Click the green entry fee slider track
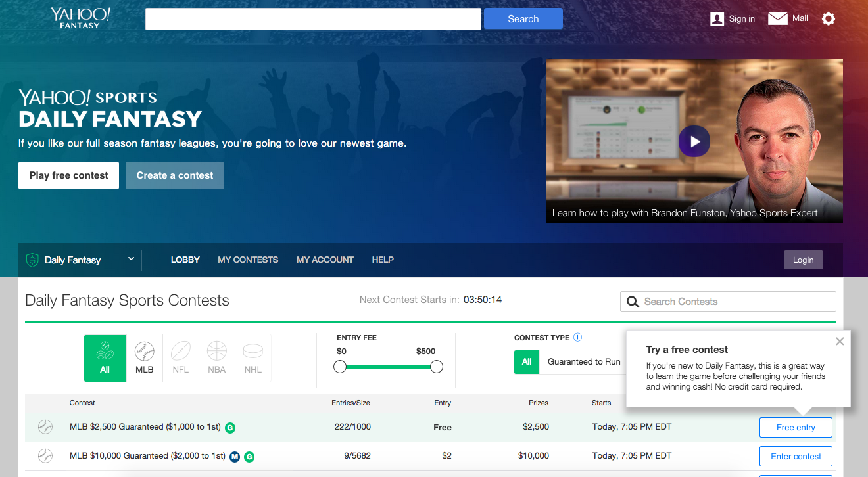The image size is (868, 477). (x=388, y=367)
